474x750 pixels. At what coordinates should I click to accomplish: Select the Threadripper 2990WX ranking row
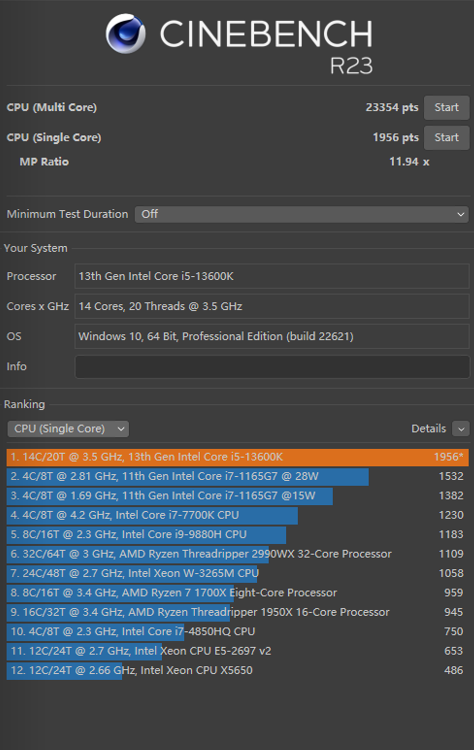coord(237,554)
